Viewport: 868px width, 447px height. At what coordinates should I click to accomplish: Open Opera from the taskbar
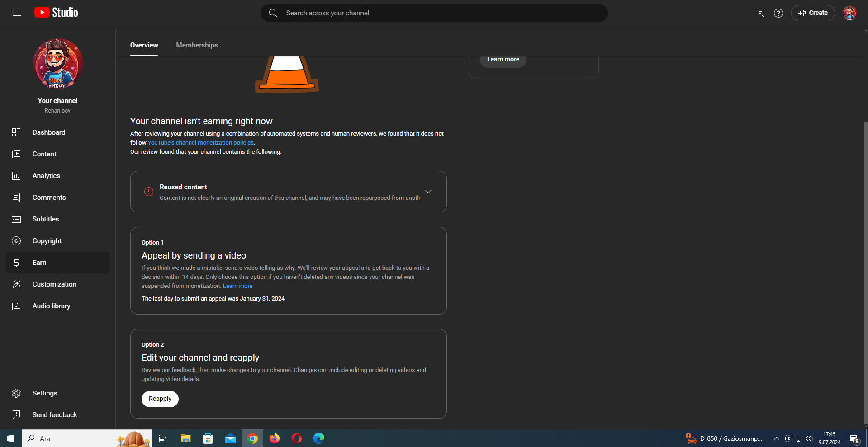pyautogui.click(x=297, y=438)
